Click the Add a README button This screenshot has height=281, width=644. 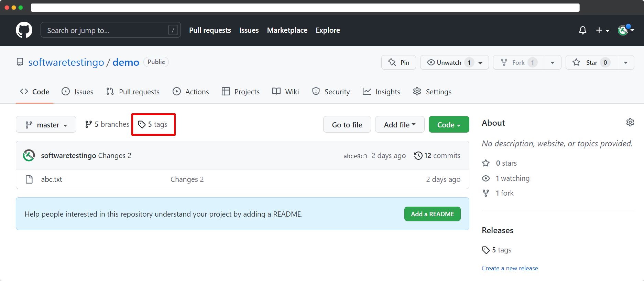(x=432, y=214)
